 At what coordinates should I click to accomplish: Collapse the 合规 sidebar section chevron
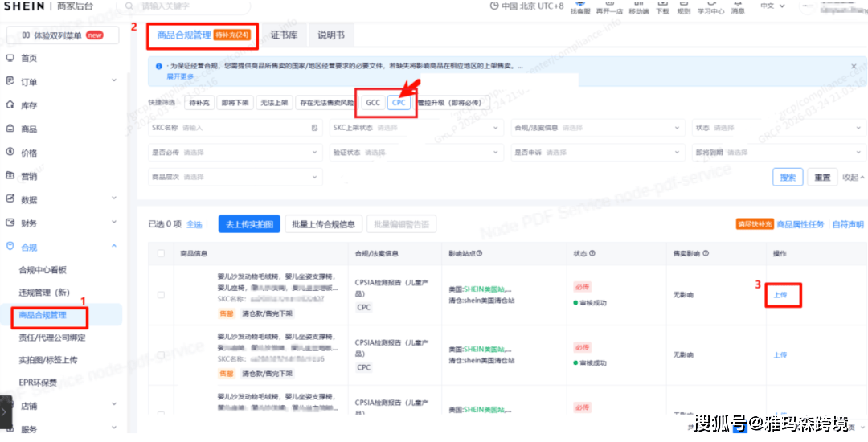coord(114,246)
